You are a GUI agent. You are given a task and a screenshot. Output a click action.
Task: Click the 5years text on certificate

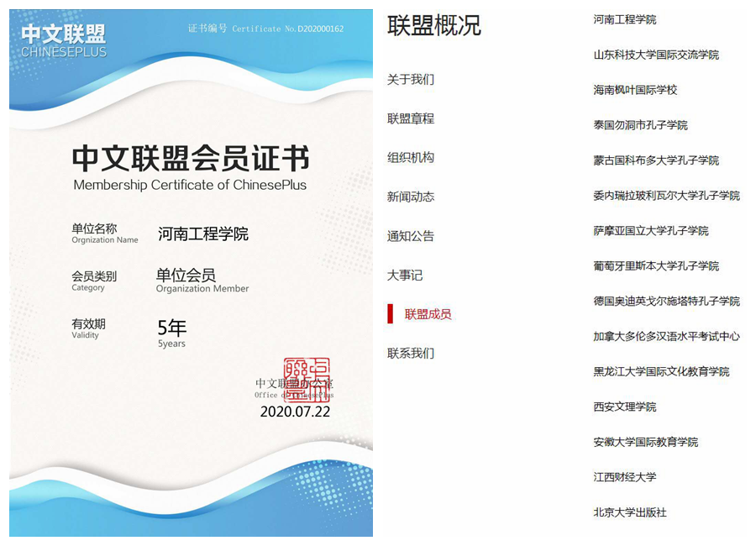click(171, 344)
